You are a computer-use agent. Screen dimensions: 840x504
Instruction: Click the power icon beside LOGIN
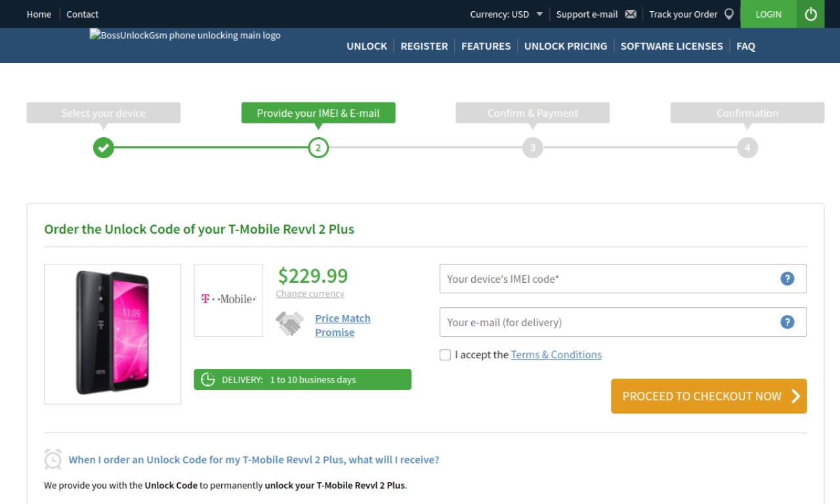coord(810,14)
